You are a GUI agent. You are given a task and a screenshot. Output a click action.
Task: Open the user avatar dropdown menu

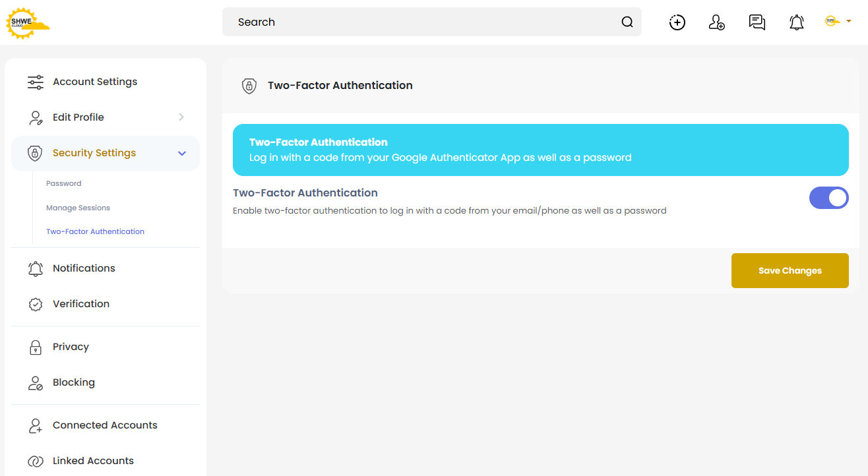point(838,22)
